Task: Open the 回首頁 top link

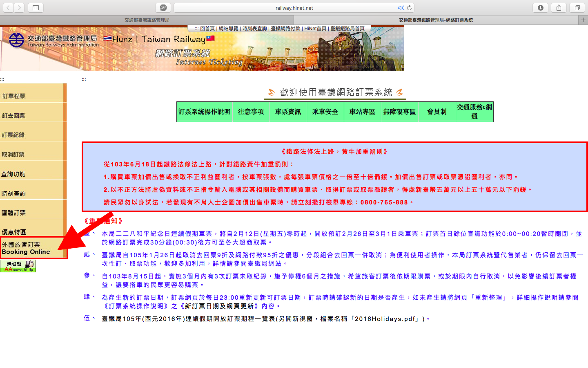Action: click(x=207, y=29)
